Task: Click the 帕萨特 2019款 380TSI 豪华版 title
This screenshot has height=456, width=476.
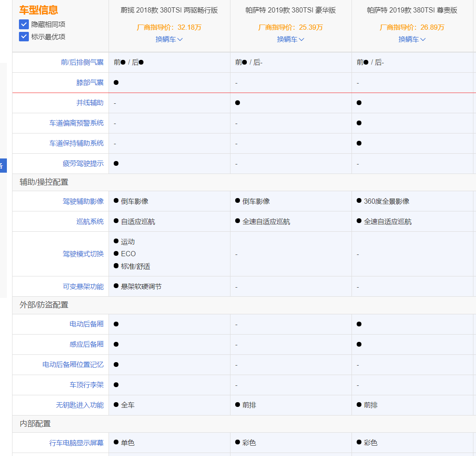Action: pyautogui.click(x=290, y=10)
